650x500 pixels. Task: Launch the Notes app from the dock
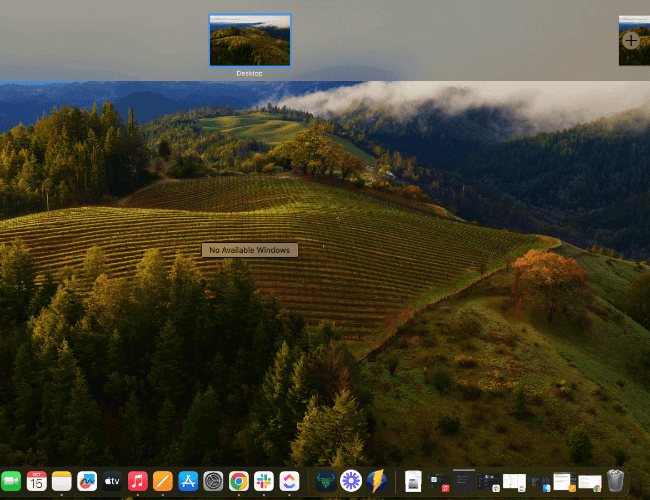[62, 481]
